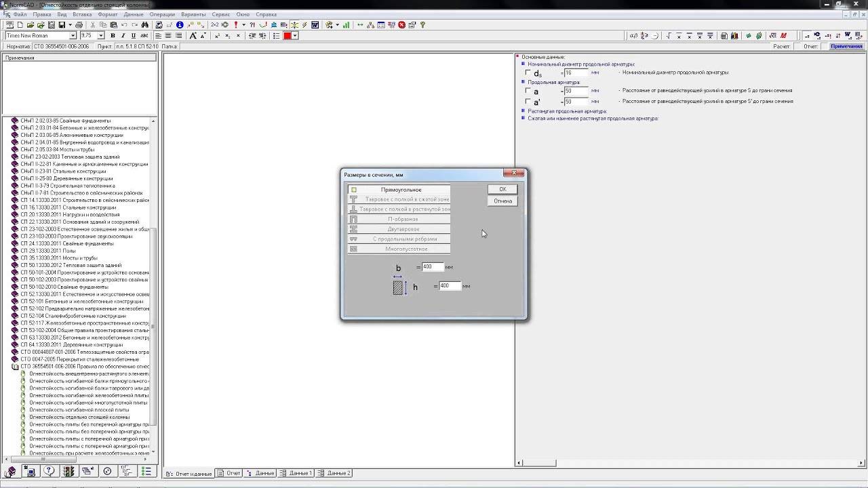This screenshot has width=868, height=488.
Task: Switch to the Данные 1 tab
Action: (297, 473)
